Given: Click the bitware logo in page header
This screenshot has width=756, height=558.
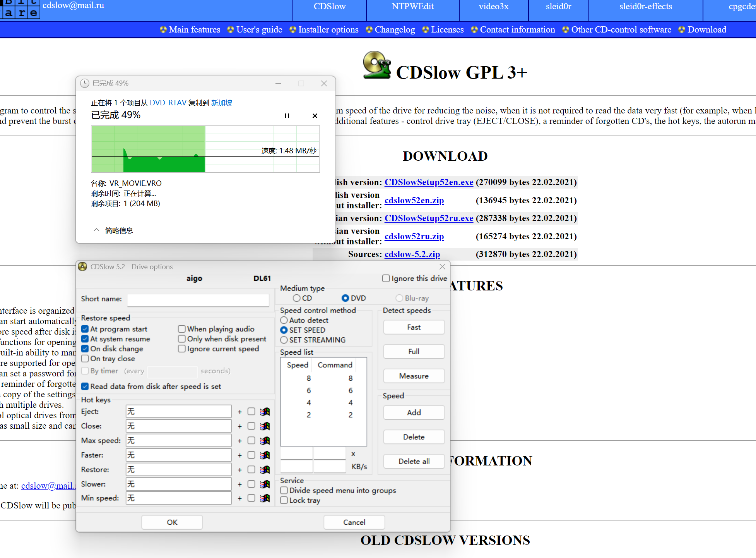Looking at the screenshot, I should [x=20, y=9].
